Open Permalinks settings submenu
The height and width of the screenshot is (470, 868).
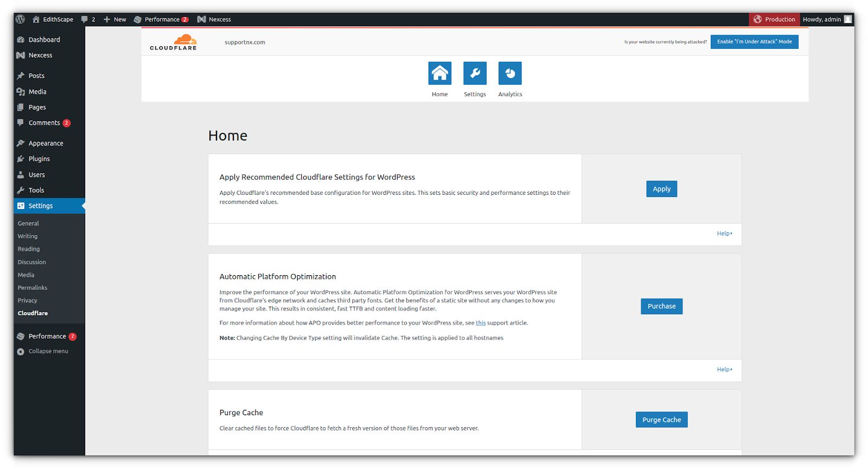(33, 288)
